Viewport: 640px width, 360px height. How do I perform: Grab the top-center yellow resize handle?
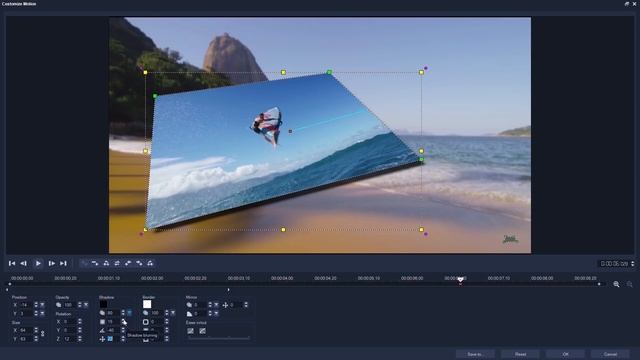pyautogui.click(x=283, y=72)
